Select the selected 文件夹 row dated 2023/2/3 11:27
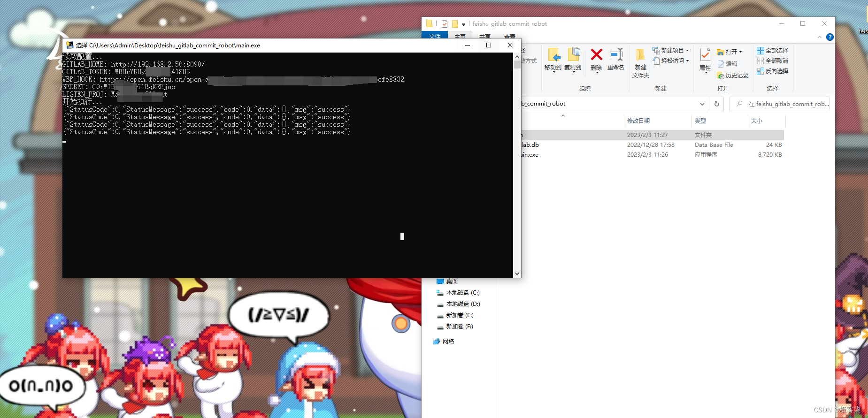 click(x=652, y=135)
